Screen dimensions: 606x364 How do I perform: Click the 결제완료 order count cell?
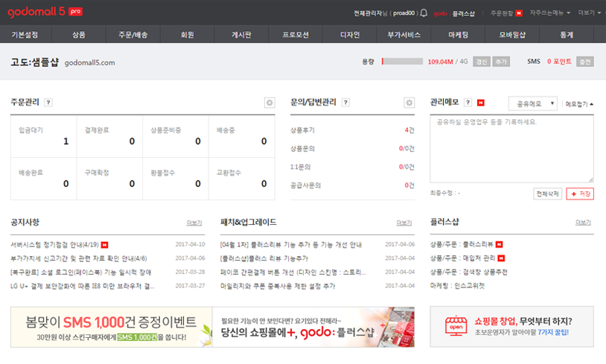click(109, 136)
